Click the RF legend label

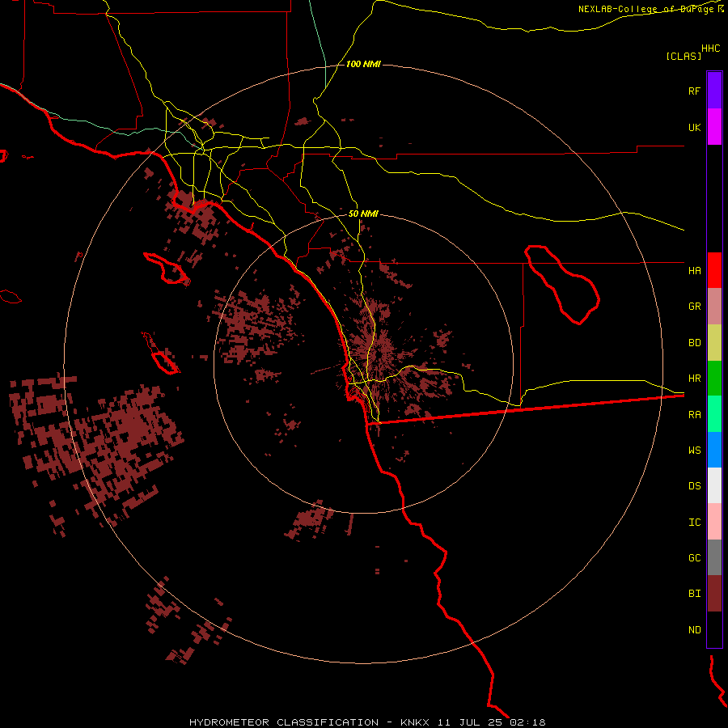[x=694, y=91]
